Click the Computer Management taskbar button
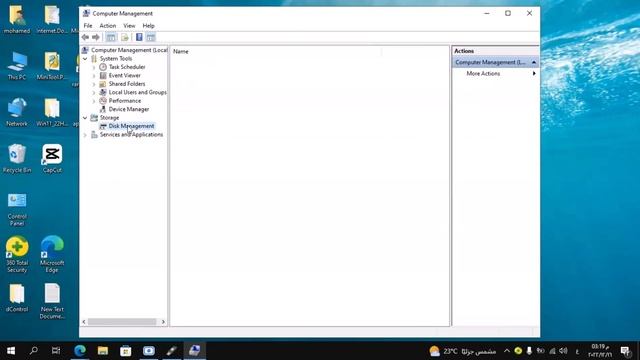Screen dimensions: 640x360 click(195, 351)
